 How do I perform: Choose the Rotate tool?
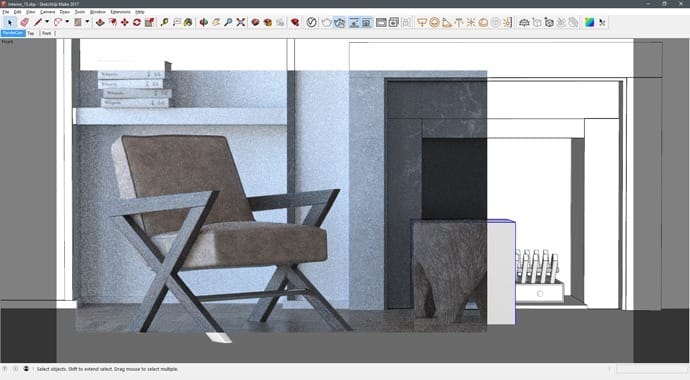(x=137, y=22)
